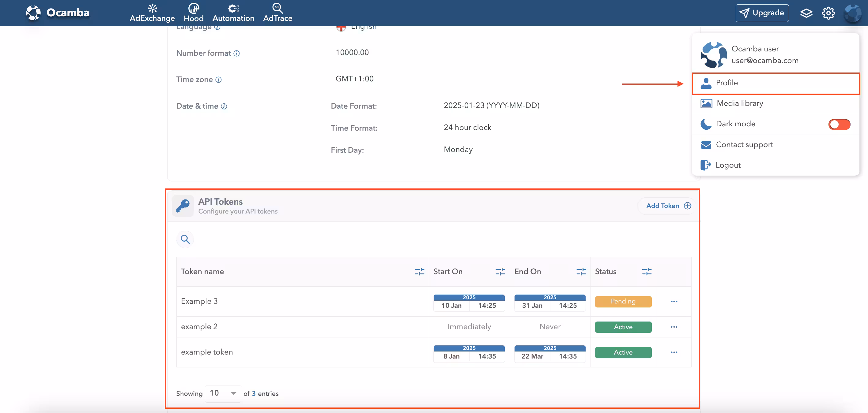Image resolution: width=868 pixels, height=413 pixels.
Task: Open Token name column filter icon
Action: [x=419, y=272]
